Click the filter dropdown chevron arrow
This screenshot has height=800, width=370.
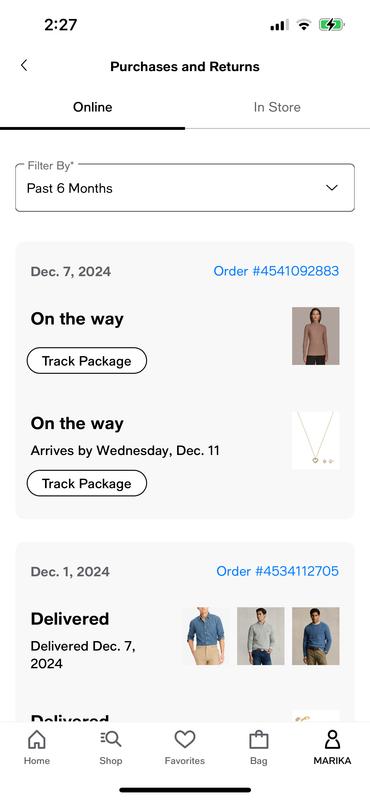[x=332, y=188]
